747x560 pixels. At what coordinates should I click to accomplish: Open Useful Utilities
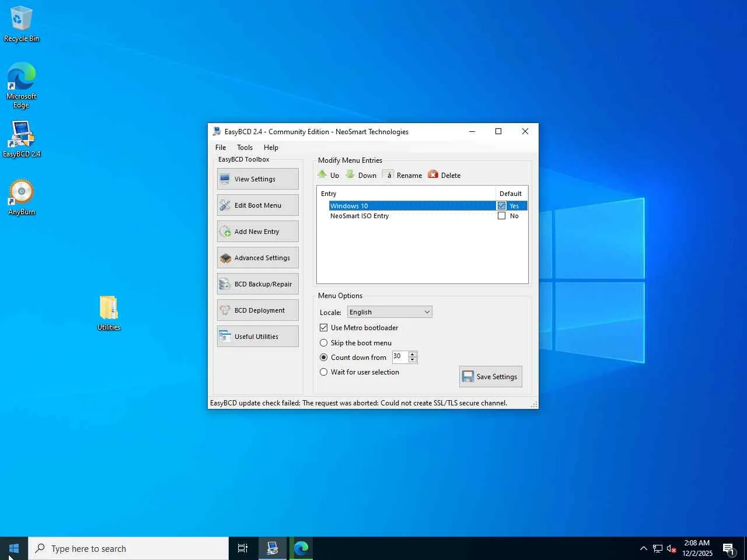pyautogui.click(x=257, y=337)
